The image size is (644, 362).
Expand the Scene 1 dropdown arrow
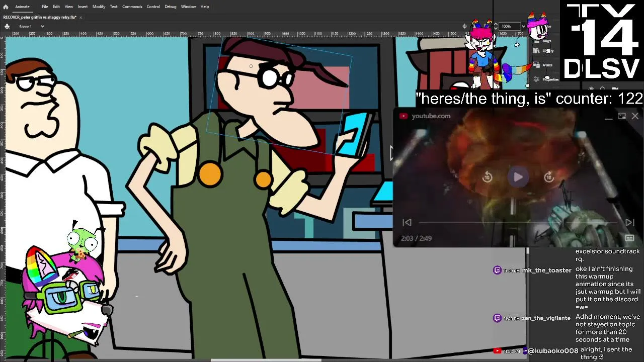click(42, 26)
